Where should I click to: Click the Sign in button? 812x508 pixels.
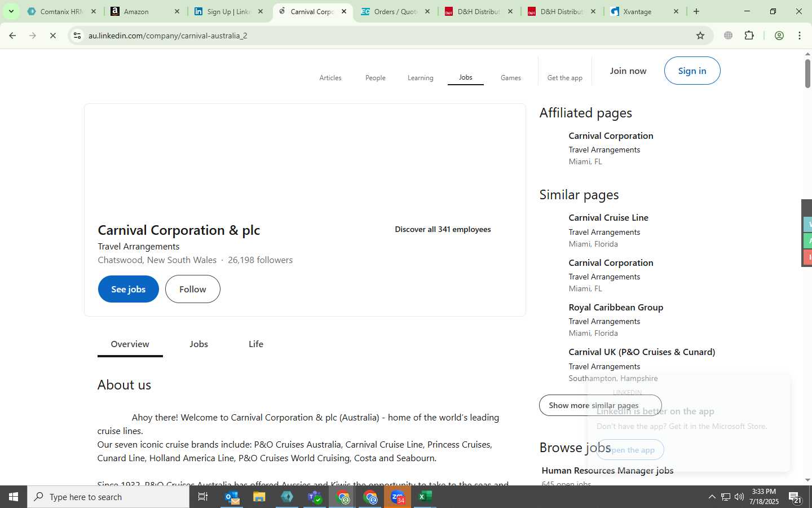pyautogui.click(x=692, y=71)
